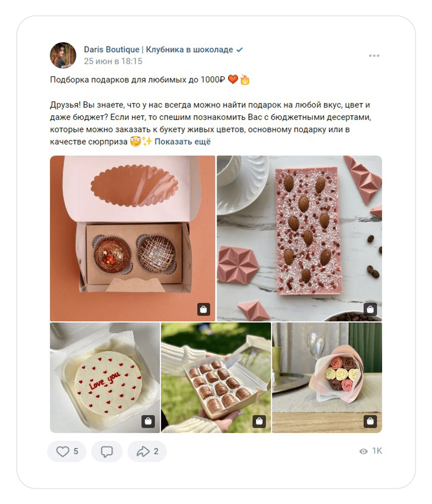
Task: Open the post timestamp 25 июн в 18:15
Action: coord(113,61)
